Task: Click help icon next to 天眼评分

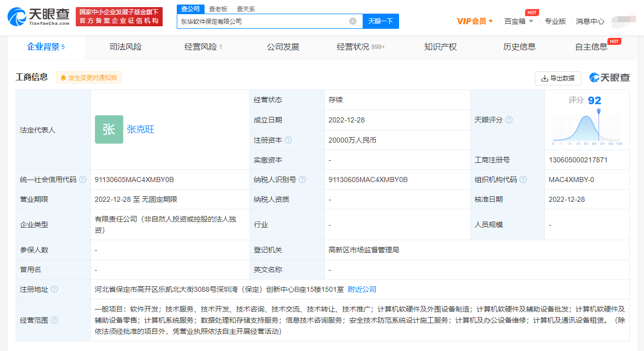Action: pyautogui.click(x=509, y=120)
